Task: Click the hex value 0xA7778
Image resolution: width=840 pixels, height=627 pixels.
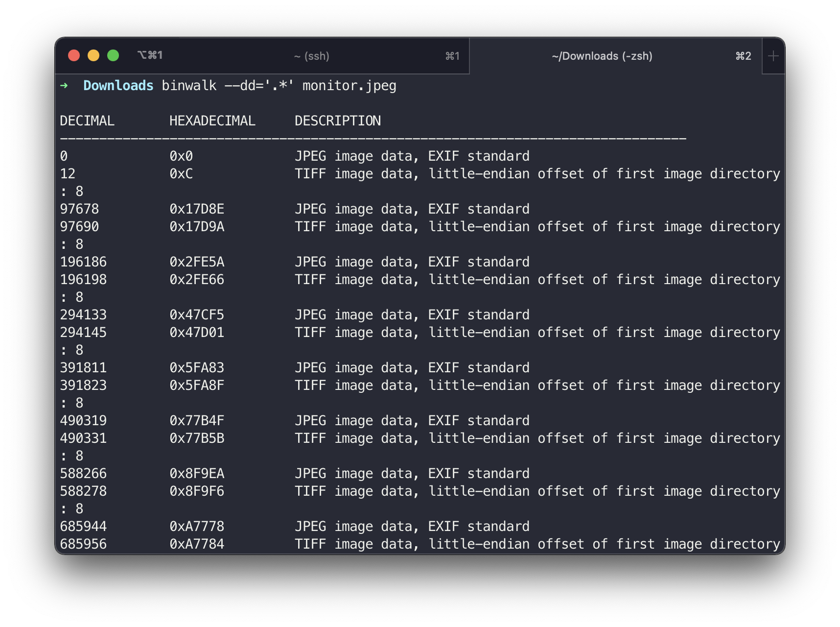Action: click(197, 527)
